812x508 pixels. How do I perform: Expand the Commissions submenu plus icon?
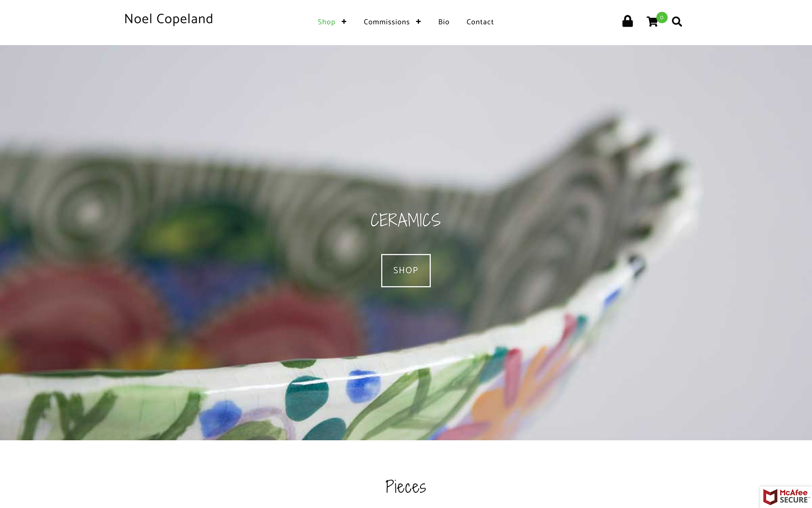tap(418, 22)
